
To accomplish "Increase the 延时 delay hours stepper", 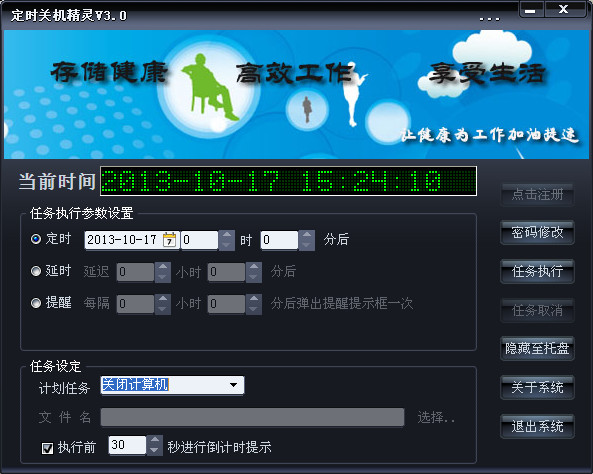I will click(x=163, y=267).
